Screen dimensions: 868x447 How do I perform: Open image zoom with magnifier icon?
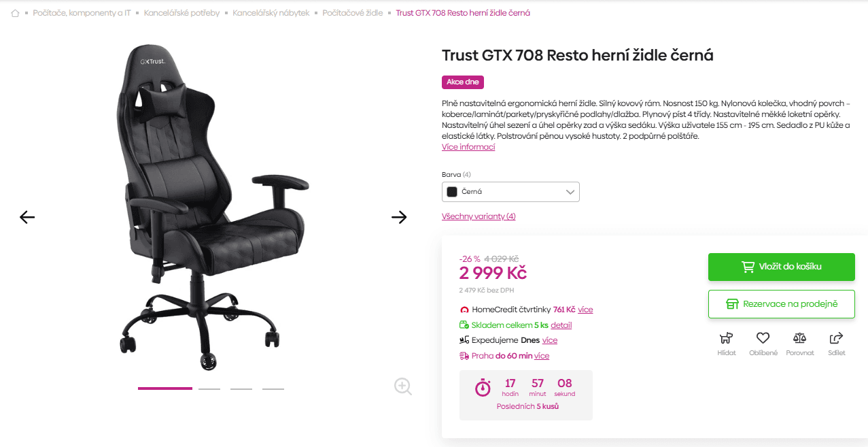coord(402,386)
